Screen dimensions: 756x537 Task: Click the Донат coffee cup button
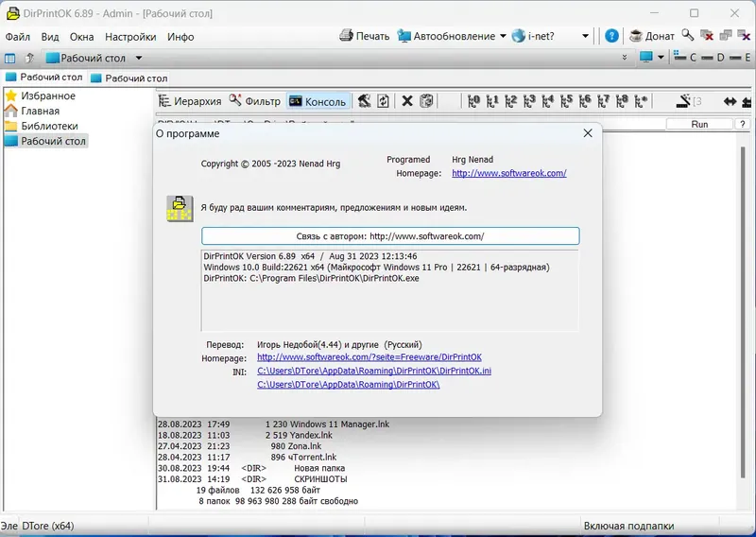tap(652, 36)
